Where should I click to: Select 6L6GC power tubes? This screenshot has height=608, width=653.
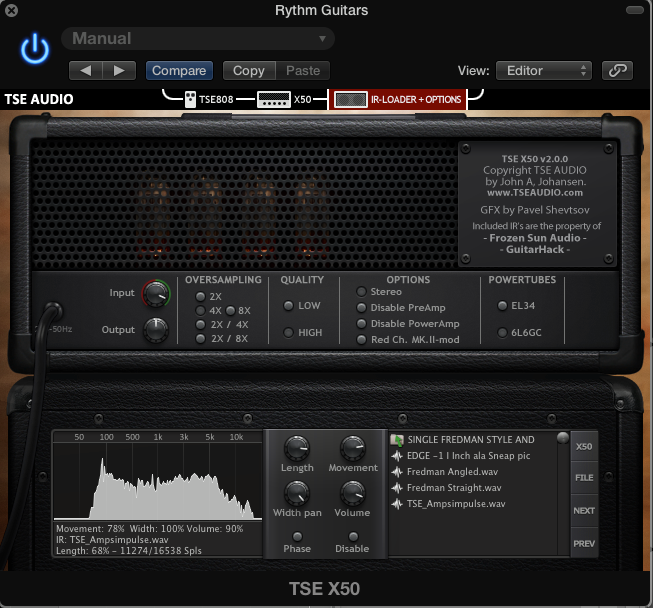click(502, 332)
